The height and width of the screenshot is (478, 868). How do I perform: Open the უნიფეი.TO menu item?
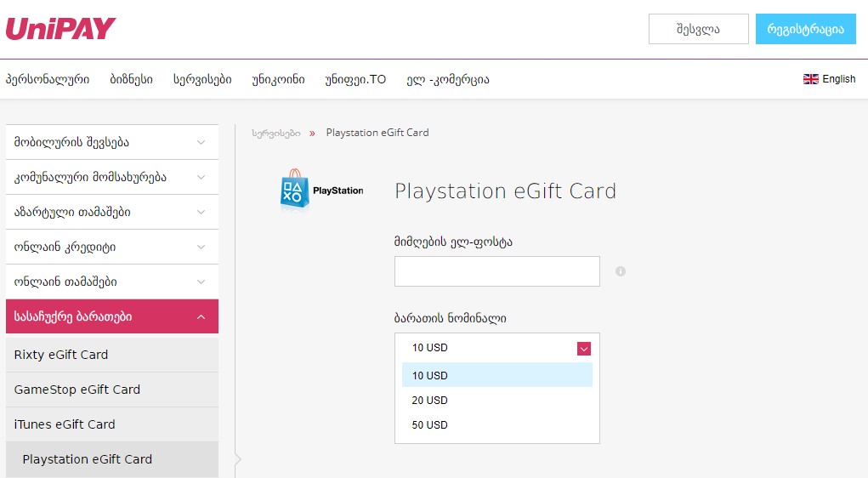coord(355,80)
